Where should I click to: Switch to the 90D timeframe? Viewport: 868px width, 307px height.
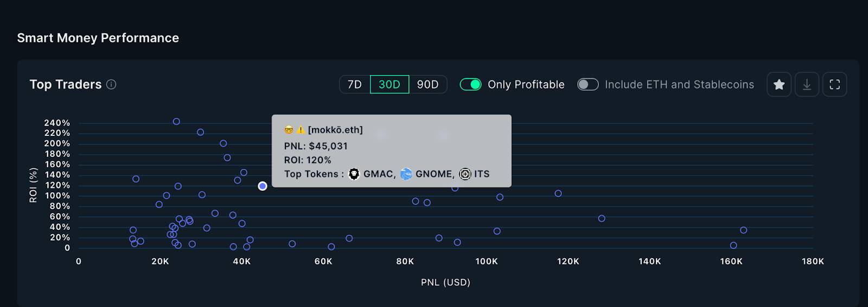[x=427, y=84]
